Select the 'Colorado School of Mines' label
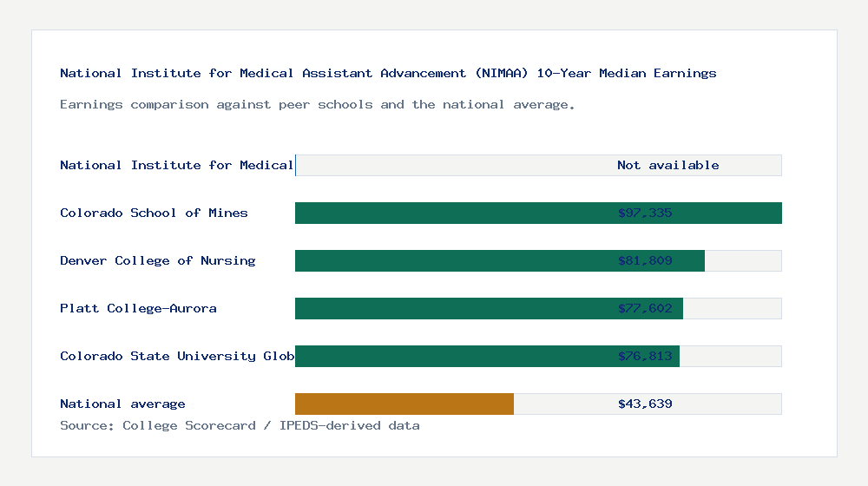This screenshot has height=486, width=868. (154, 213)
